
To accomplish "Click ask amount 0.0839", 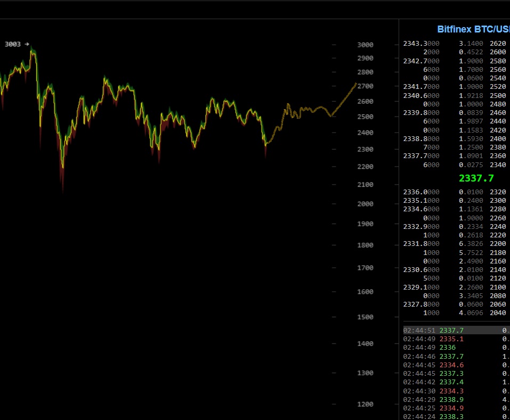I will tap(471, 113).
